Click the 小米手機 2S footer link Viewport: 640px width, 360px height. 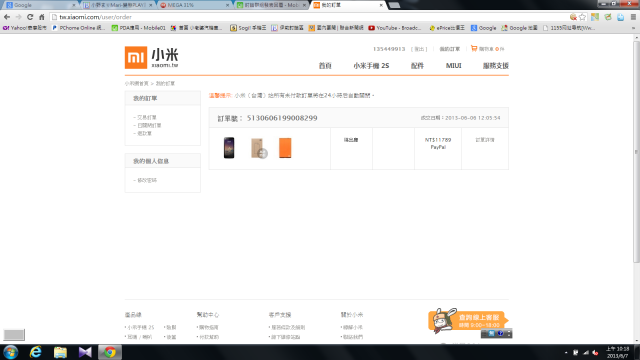141,327
